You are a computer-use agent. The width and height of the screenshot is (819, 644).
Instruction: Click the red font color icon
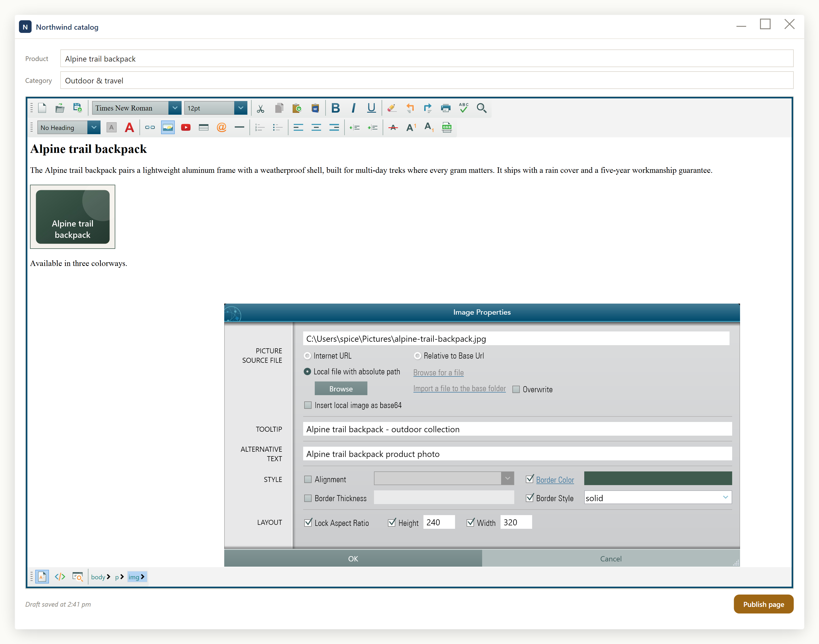(x=129, y=127)
